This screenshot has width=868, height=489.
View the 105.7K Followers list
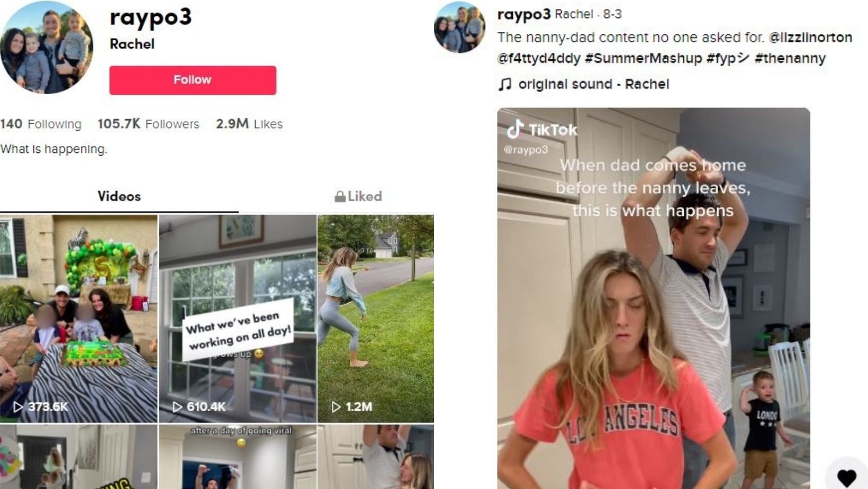(x=148, y=124)
